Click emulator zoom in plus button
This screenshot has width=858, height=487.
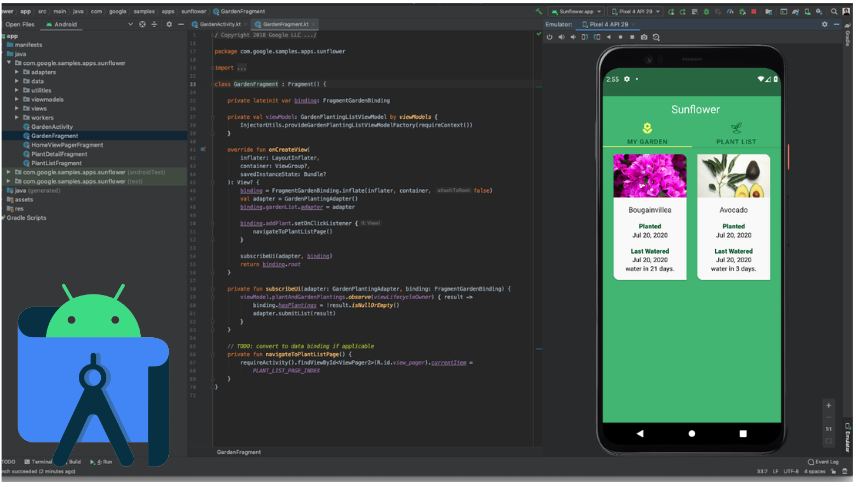[x=828, y=405]
